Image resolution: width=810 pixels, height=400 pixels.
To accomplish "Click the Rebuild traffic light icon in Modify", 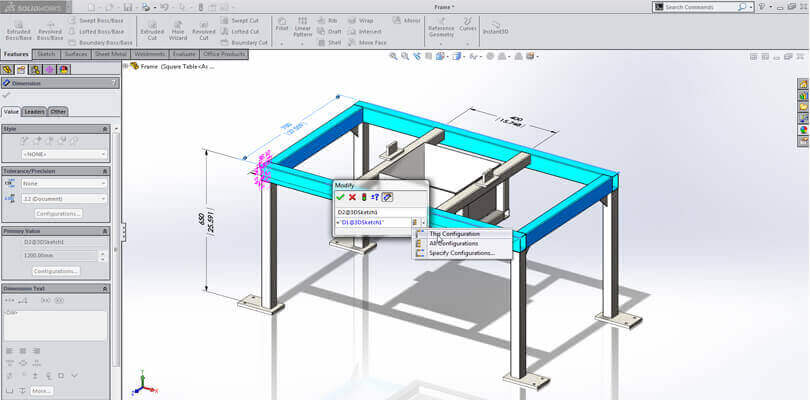I will click(x=364, y=197).
